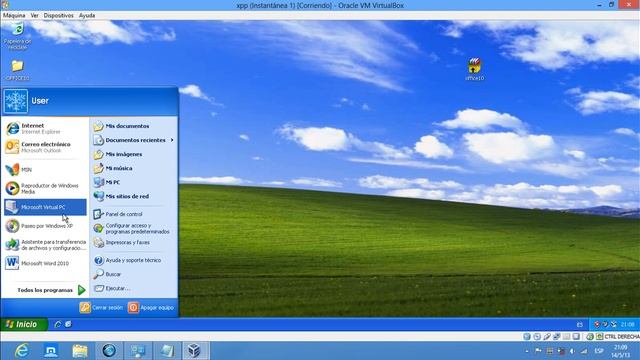
Task: Open Mis imágenes folder
Action: [x=134, y=154]
